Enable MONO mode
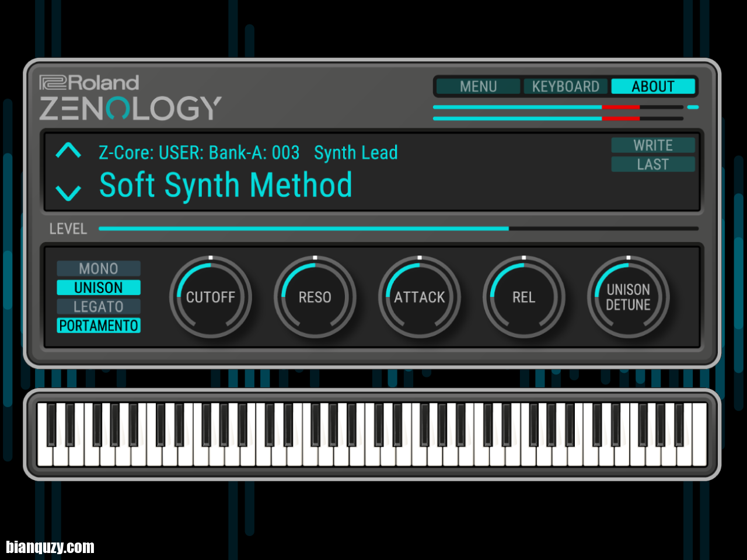Image resolution: width=747 pixels, height=560 pixels. [x=99, y=268]
